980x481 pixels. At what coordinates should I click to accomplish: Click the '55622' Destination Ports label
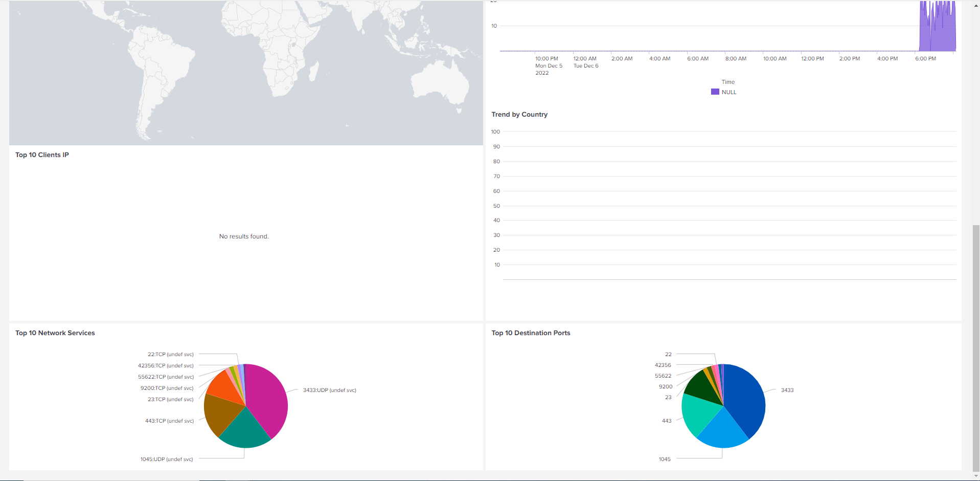(663, 376)
